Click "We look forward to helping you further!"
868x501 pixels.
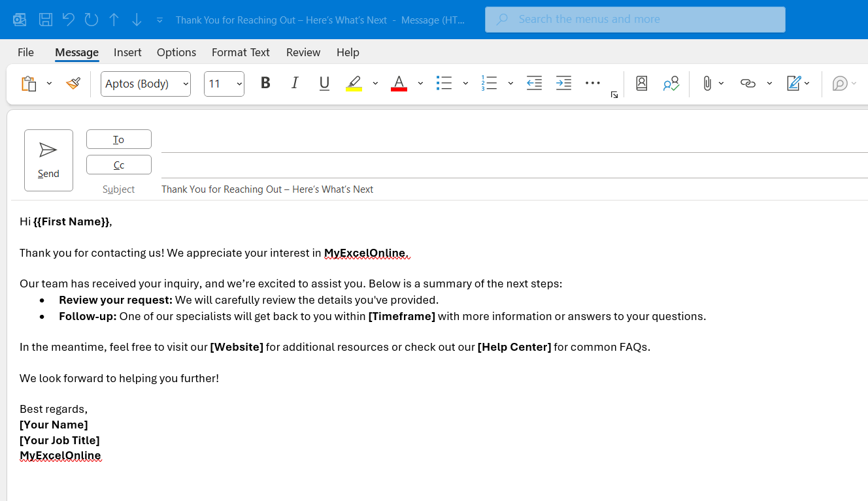pos(119,378)
